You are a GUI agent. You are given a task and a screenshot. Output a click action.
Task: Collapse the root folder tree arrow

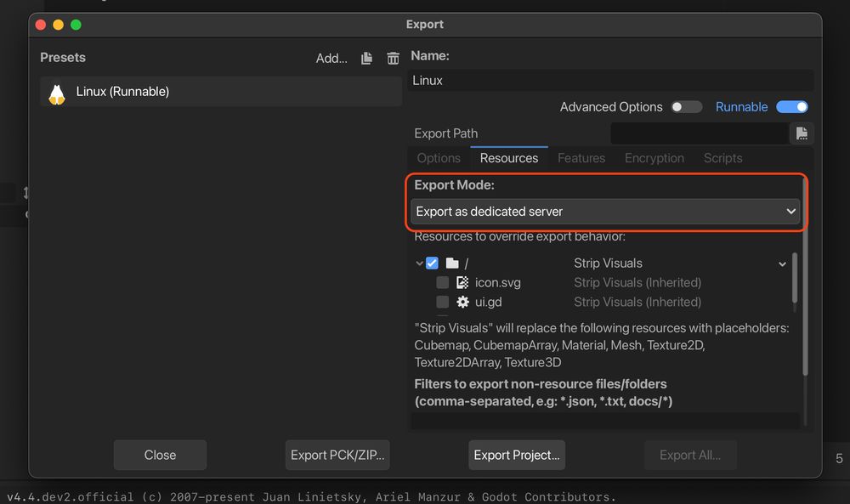[x=419, y=263]
